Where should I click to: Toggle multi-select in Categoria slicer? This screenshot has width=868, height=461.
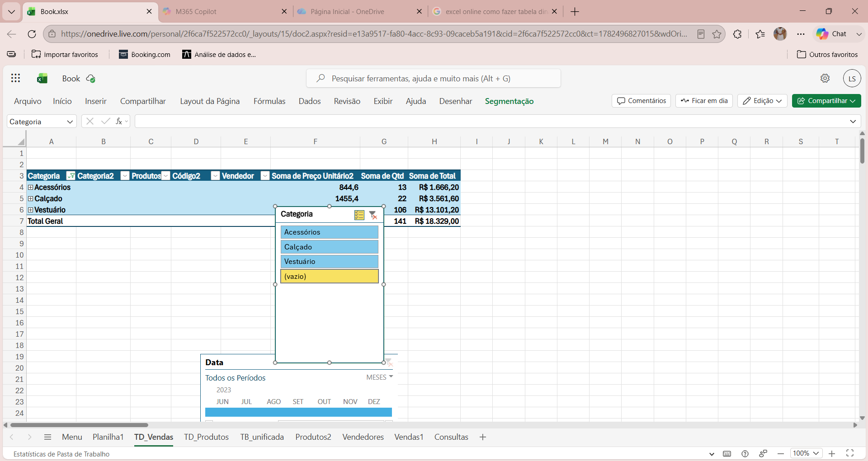pos(359,215)
